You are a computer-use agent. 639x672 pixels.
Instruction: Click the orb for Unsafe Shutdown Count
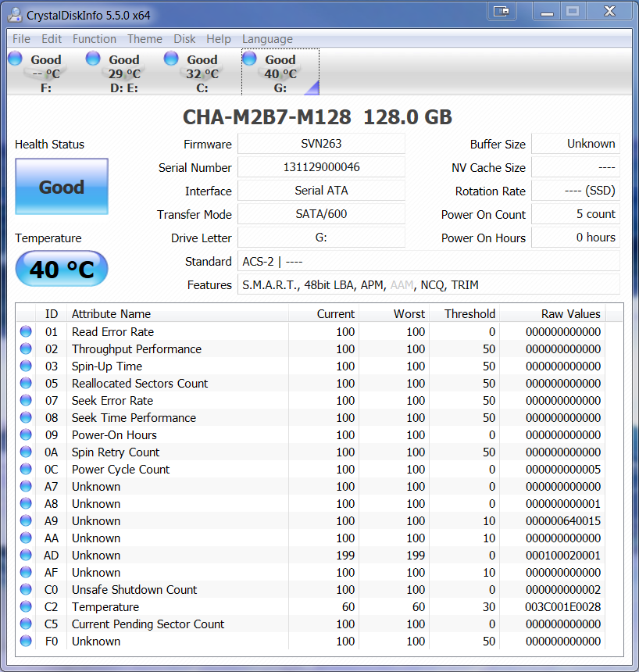click(x=26, y=590)
